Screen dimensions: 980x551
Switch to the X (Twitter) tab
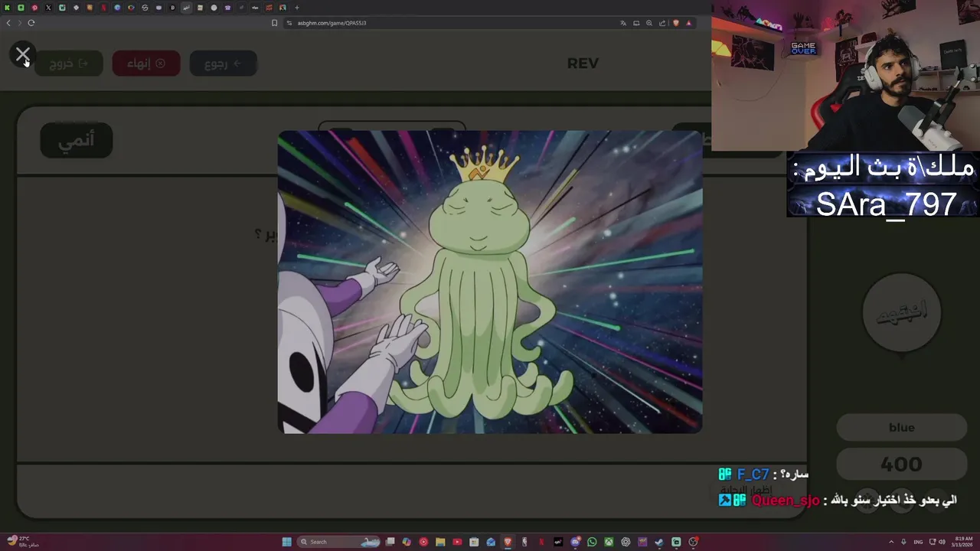tap(48, 8)
